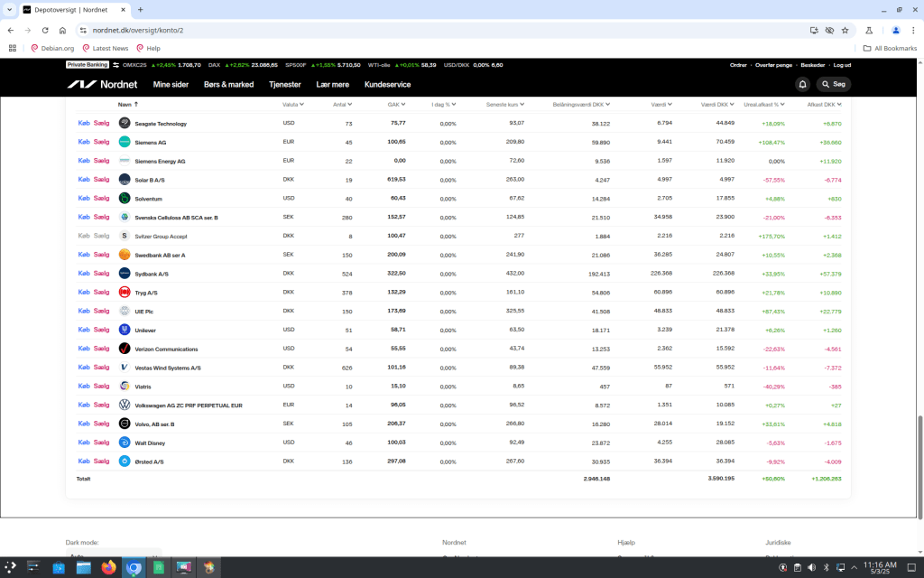Sort holdings by Ureal.afkast % column

coord(762,105)
